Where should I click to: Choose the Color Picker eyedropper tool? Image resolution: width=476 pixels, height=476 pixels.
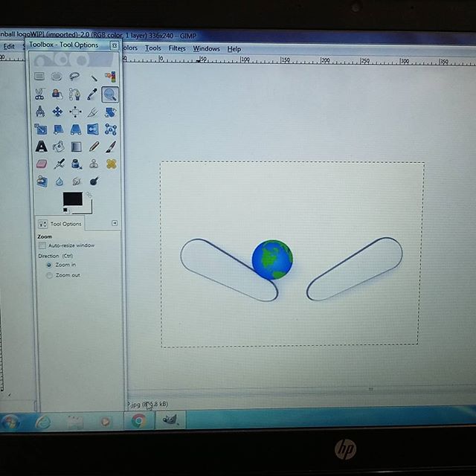(93, 94)
